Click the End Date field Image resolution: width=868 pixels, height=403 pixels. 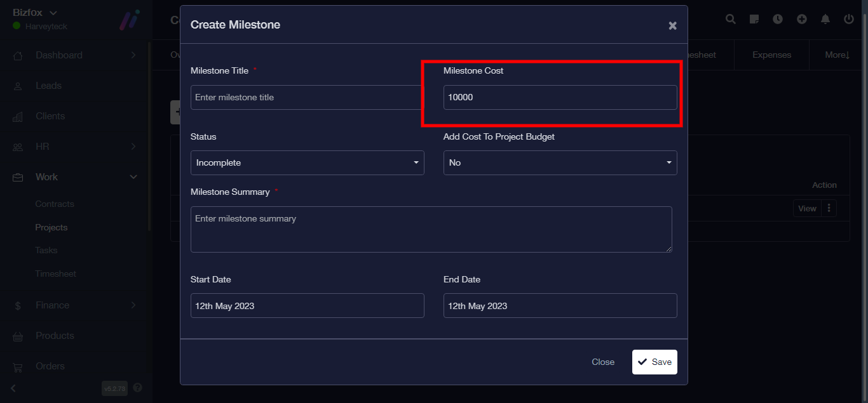560,305
